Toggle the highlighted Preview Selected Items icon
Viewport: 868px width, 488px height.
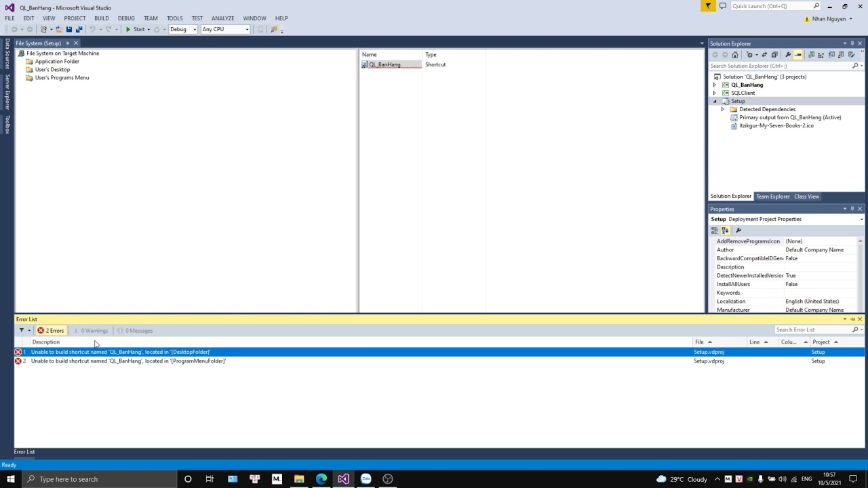798,55
